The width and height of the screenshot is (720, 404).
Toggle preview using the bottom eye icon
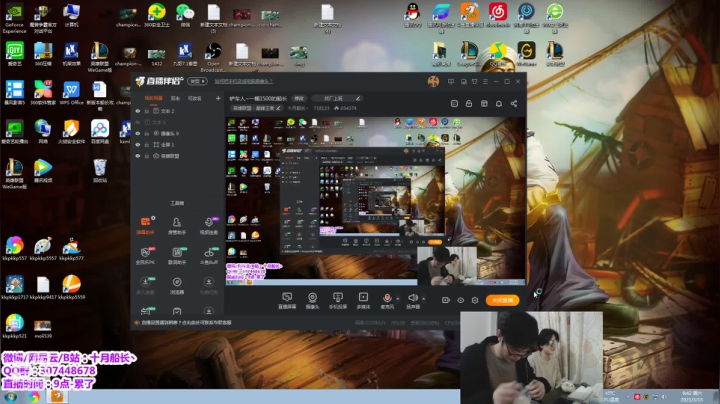(461, 300)
